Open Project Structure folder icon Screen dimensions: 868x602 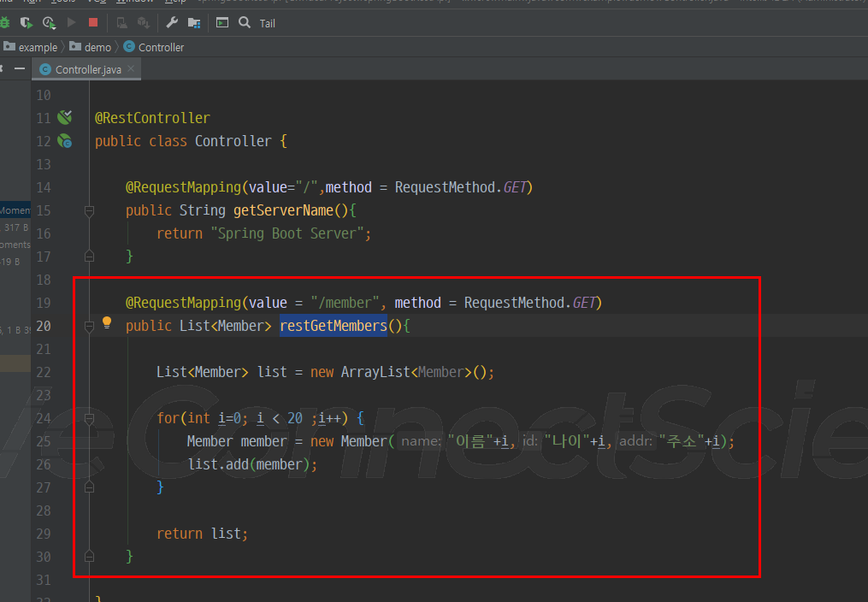pyautogui.click(x=194, y=23)
